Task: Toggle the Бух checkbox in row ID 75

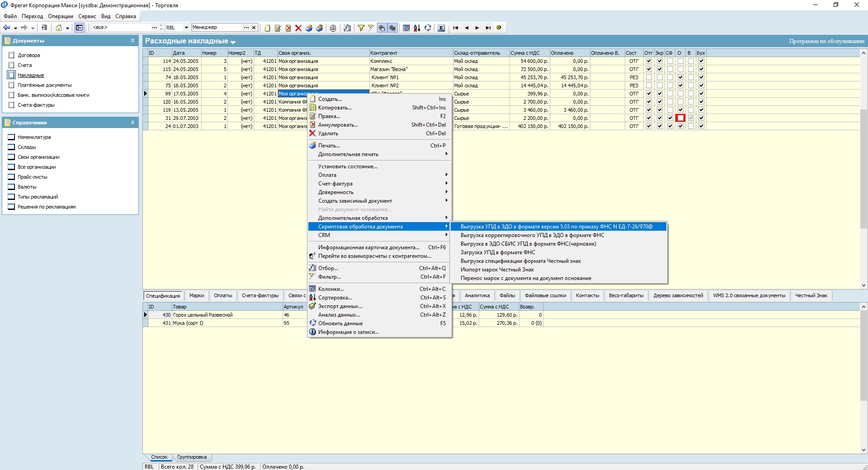Action: tap(701, 85)
